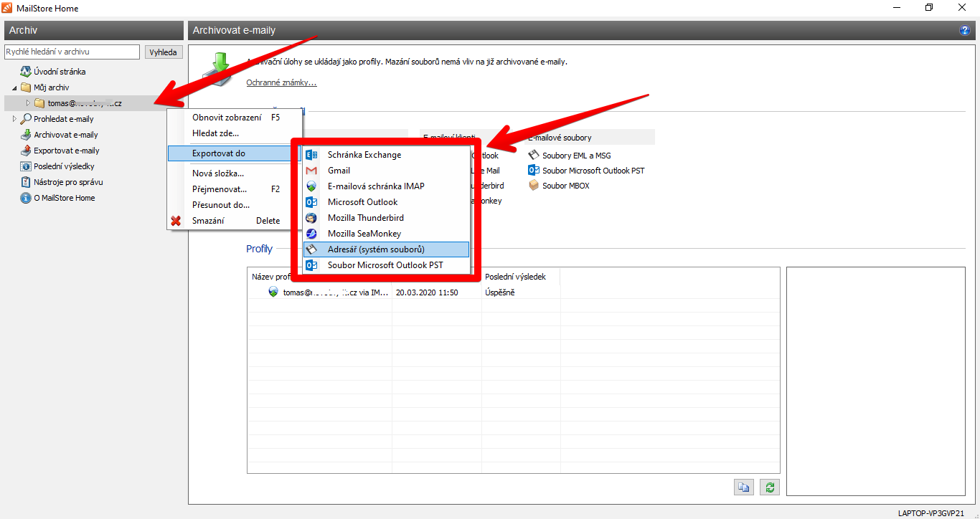Click the Microsoft Outlook icon in submenu
The height and width of the screenshot is (519, 980).
311,202
